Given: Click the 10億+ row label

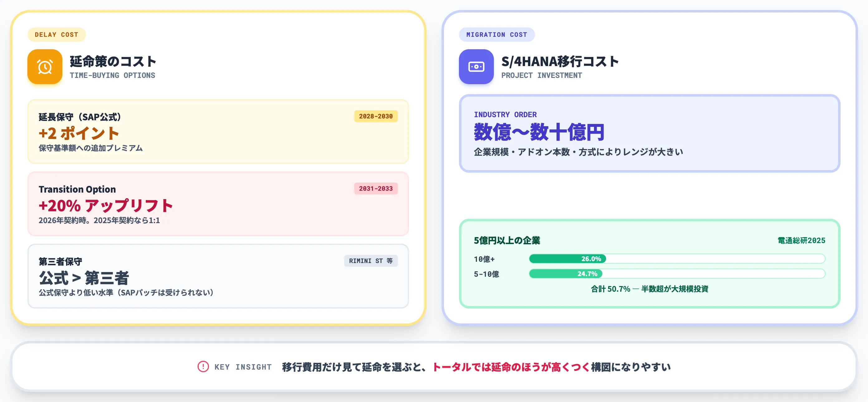Looking at the screenshot, I should (x=484, y=259).
